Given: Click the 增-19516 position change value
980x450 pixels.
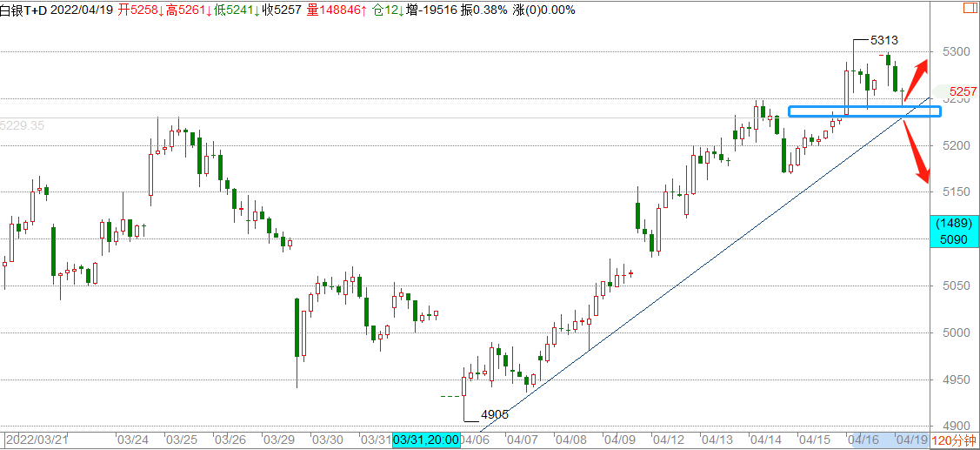Looking at the screenshot, I should tap(432, 10).
